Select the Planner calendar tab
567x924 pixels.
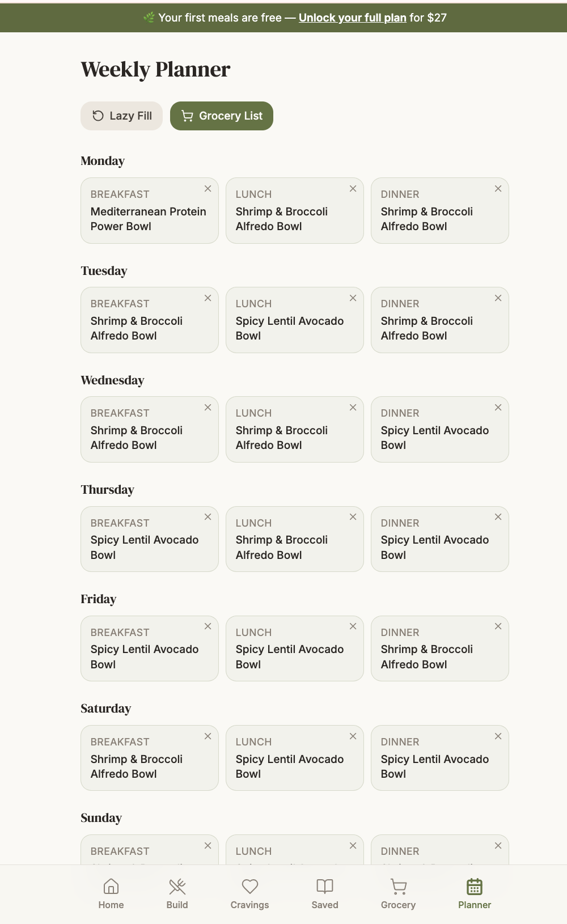point(475,894)
